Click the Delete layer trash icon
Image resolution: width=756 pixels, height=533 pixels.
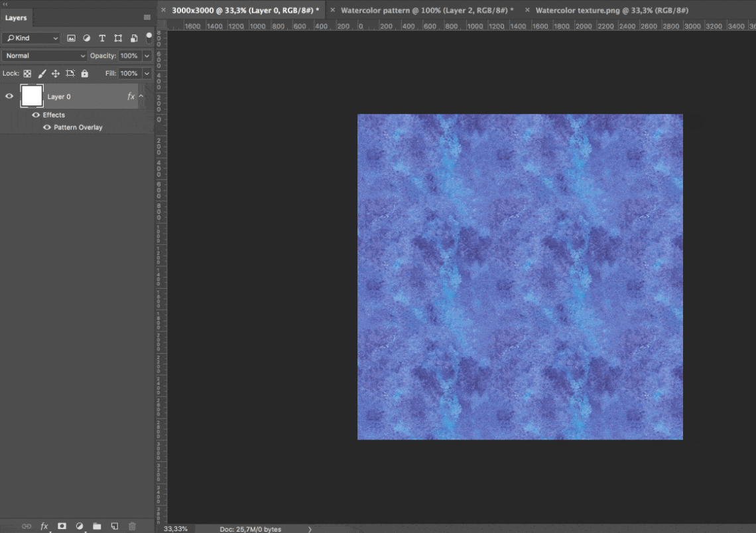click(x=132, y=526)
